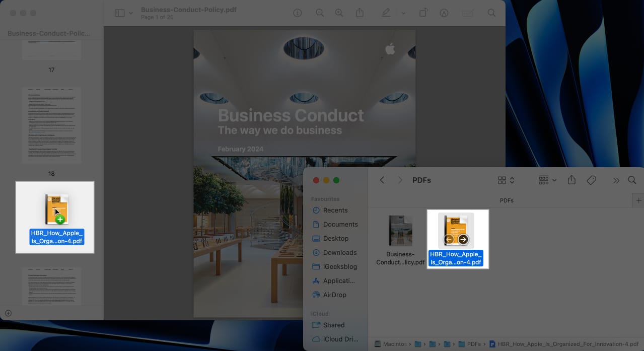Close the Finder window
The image size is (644, 351).
[x=316, y=180]
